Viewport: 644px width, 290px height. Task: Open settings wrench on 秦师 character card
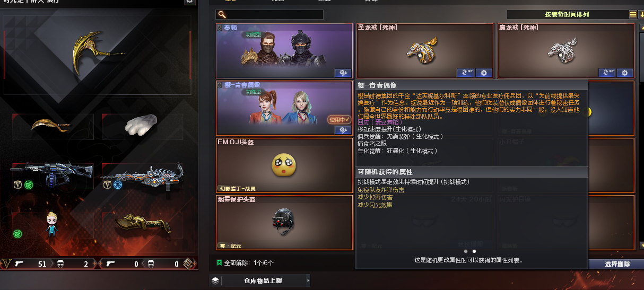(343, 73)
